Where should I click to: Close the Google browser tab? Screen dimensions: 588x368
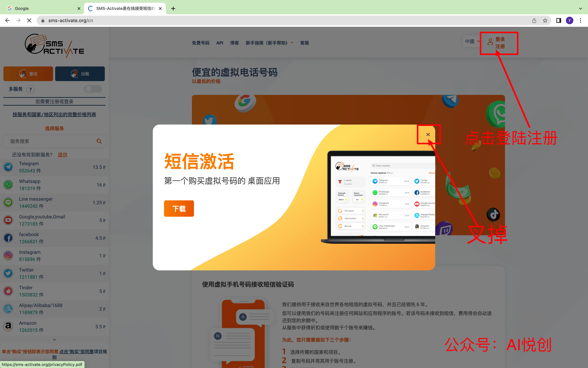(x=79, y=9)
